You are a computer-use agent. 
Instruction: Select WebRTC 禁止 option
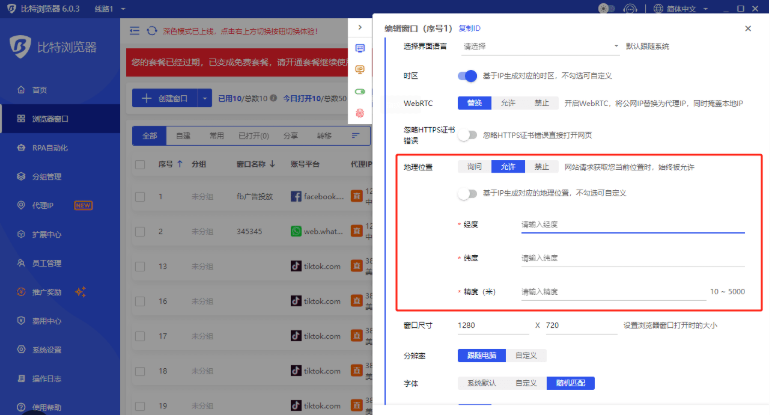coord(542,103)
